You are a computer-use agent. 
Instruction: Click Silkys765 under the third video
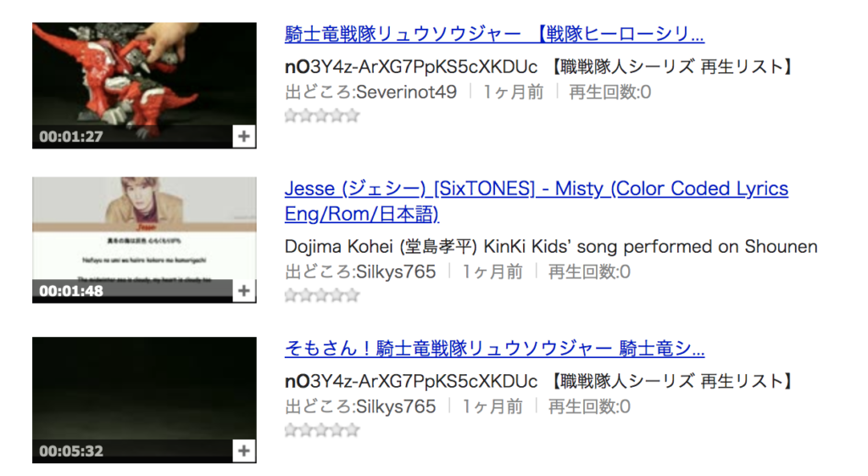point(396,406)
